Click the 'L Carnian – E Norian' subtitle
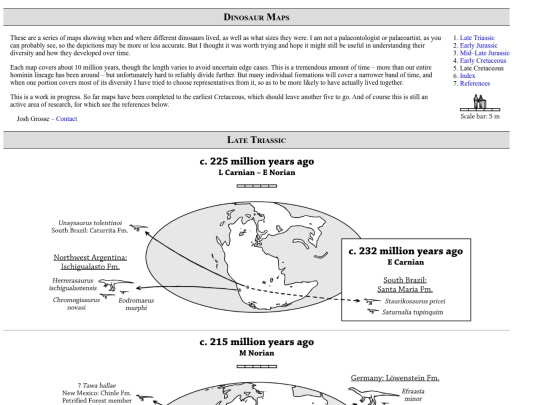 tap(257, 173)
